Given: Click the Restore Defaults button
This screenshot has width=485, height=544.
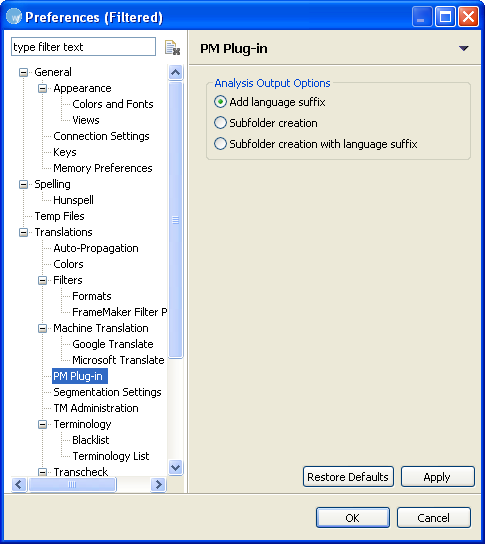Looking at the screenshot, I should pos(348,477).
